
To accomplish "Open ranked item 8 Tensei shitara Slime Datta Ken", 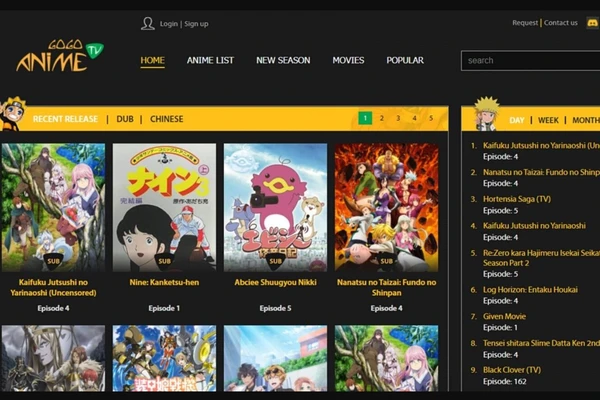I will (x=541, y=343).
